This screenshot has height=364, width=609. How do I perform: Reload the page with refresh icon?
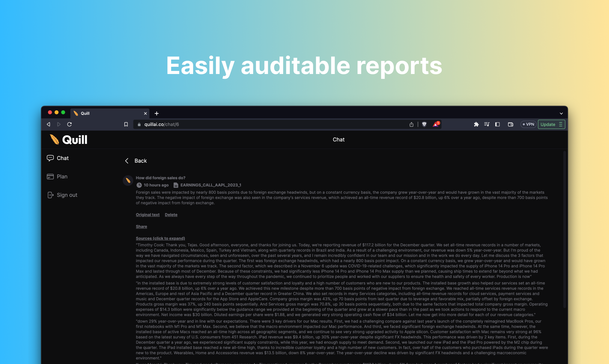(70, 124)
